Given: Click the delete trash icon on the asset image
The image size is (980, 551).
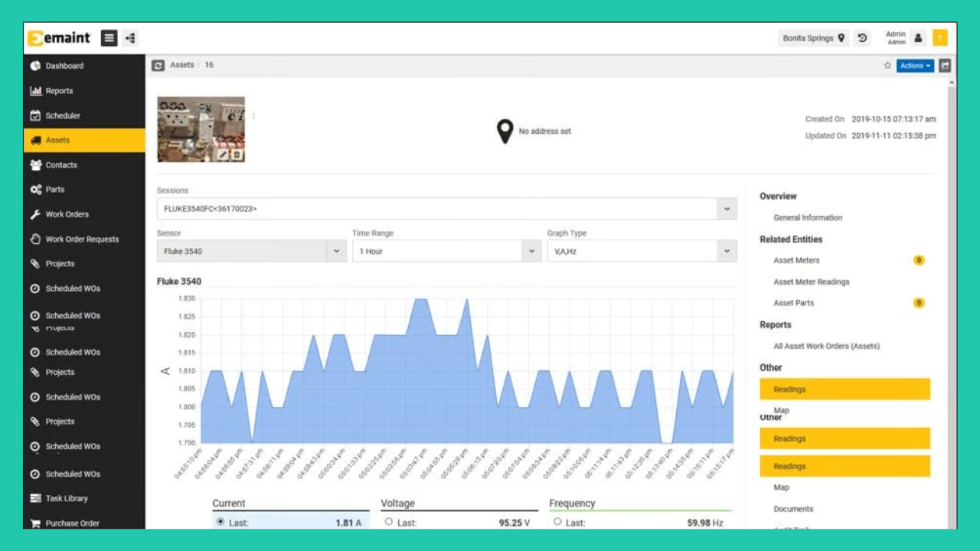Looking at the screenshot, I should 237,155.
